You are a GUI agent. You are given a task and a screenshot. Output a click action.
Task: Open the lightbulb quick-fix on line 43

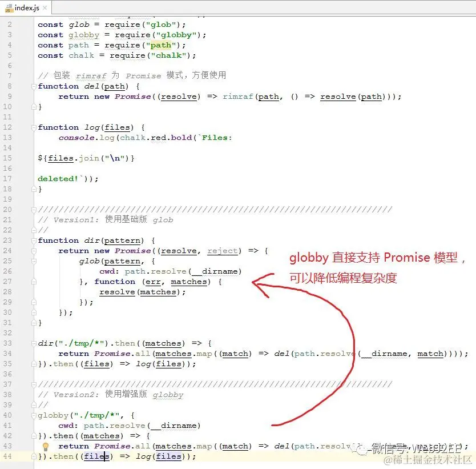pos(46,447)
